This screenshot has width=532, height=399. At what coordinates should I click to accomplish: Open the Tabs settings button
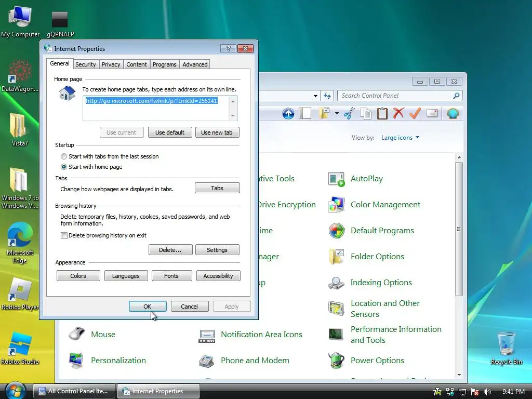[x=217, y=188]
